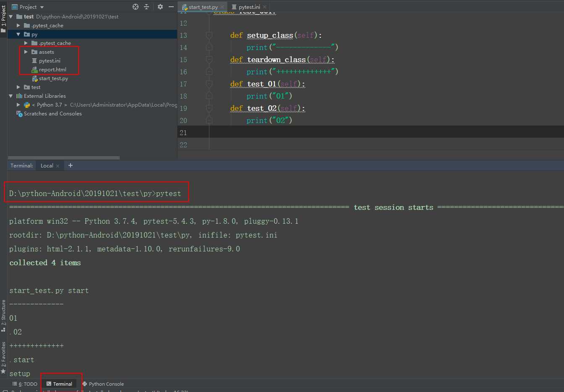Open the TODO tool window
The width and height of the screenshot is (564, 392).
pyautogui.click(x=25, y=384)
